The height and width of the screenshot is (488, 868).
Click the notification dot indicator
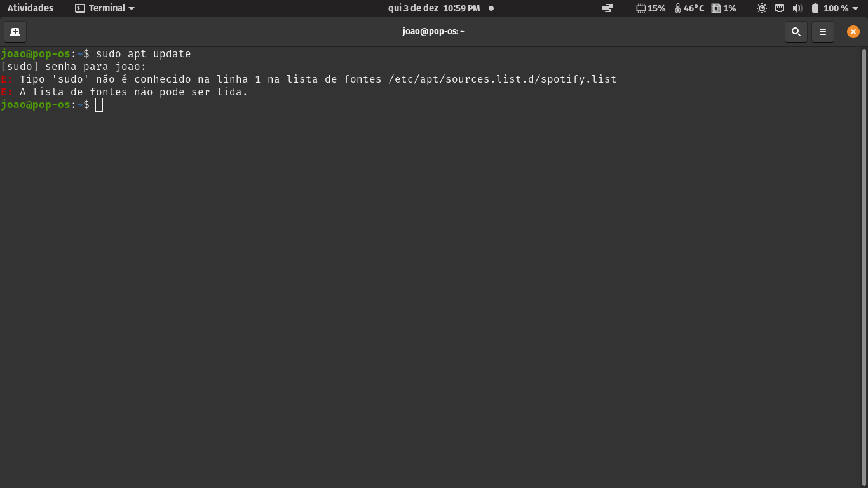coord(491,8)
